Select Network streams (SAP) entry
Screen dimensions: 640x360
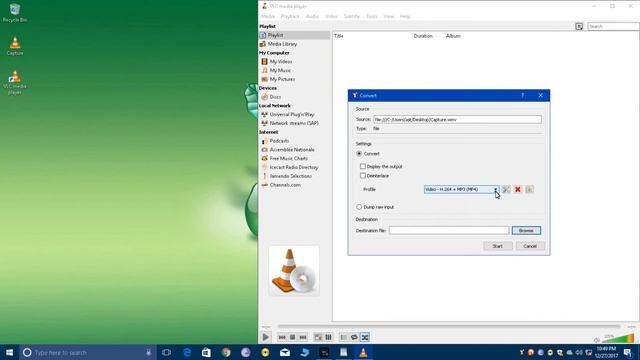(294, 123)
